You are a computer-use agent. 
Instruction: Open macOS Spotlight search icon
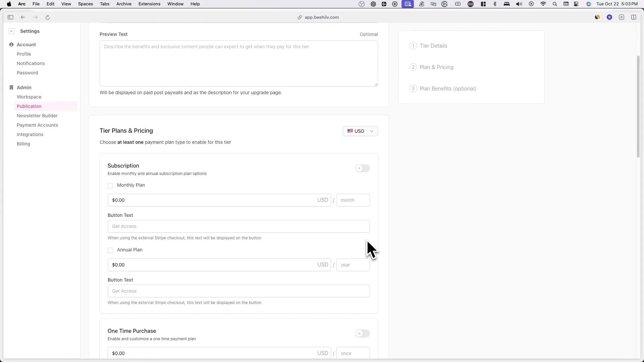pos(555,4)
